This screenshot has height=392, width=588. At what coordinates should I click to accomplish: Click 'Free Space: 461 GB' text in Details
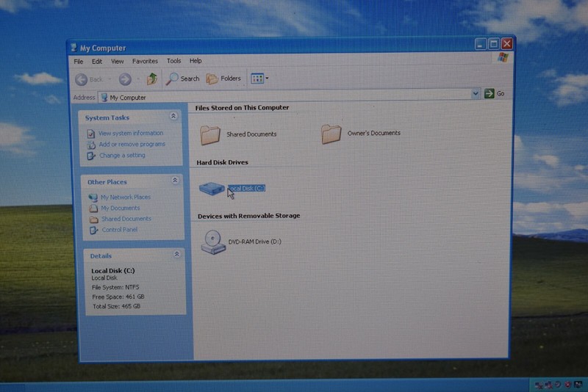coord(118,297)
